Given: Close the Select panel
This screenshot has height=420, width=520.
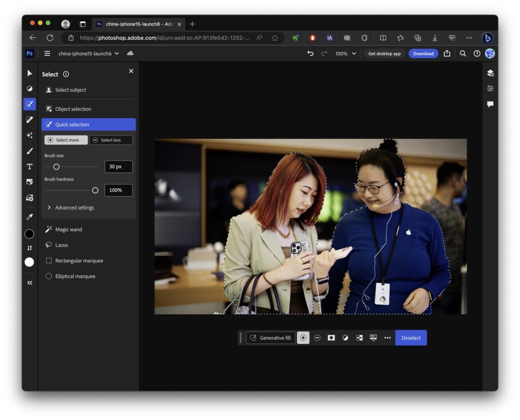Looking at the screenshot, I should click(x=131, y=71).
